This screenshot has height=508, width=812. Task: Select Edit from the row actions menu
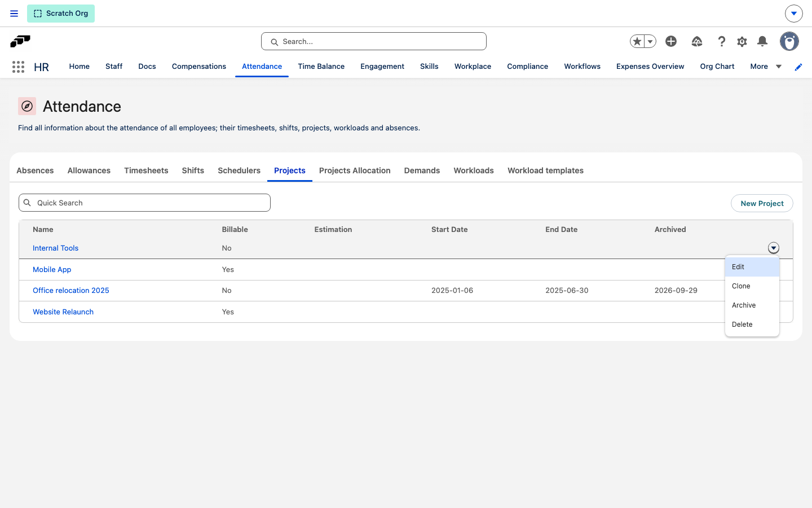pyautogui.click(x=752, y=267)
